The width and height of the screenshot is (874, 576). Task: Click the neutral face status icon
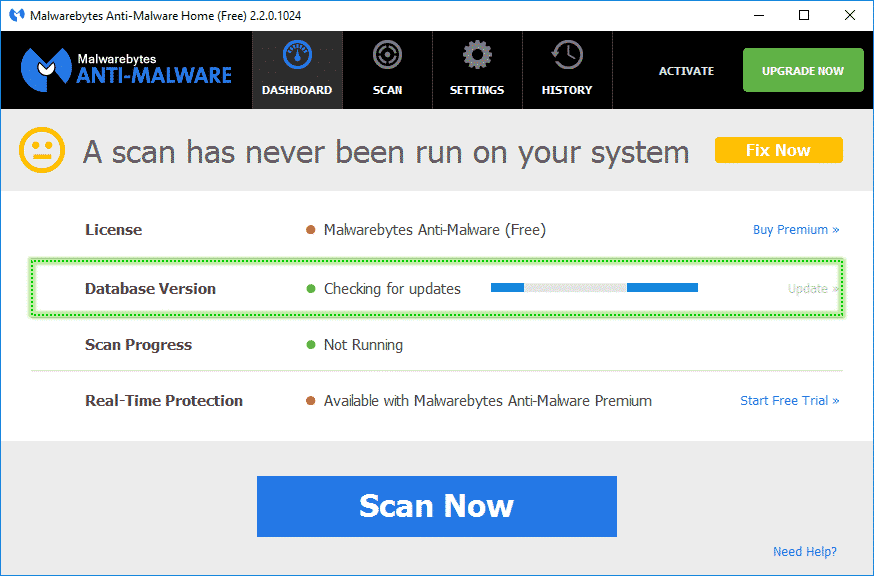[x=42, y=151]
